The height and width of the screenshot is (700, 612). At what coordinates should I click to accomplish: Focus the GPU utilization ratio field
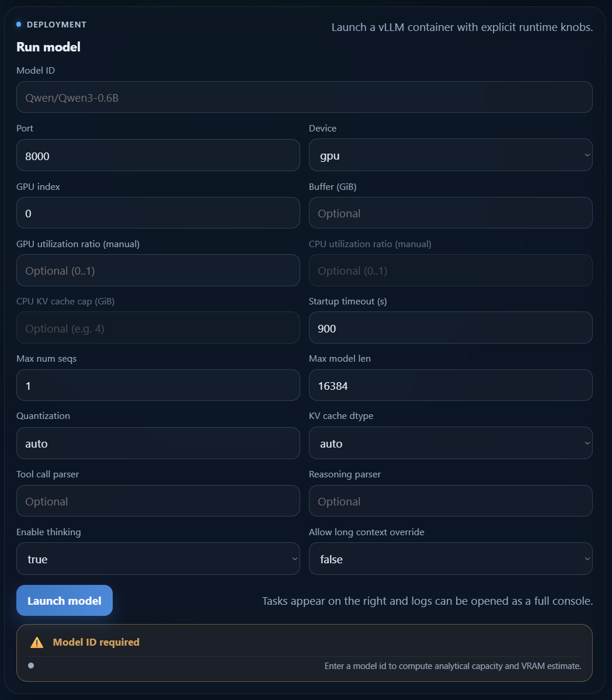(x=158, y=271)
